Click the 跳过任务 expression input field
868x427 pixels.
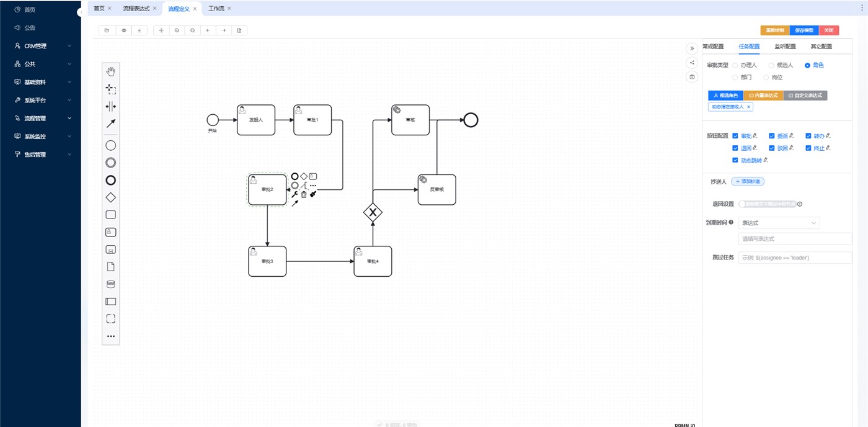coord(795,258)
